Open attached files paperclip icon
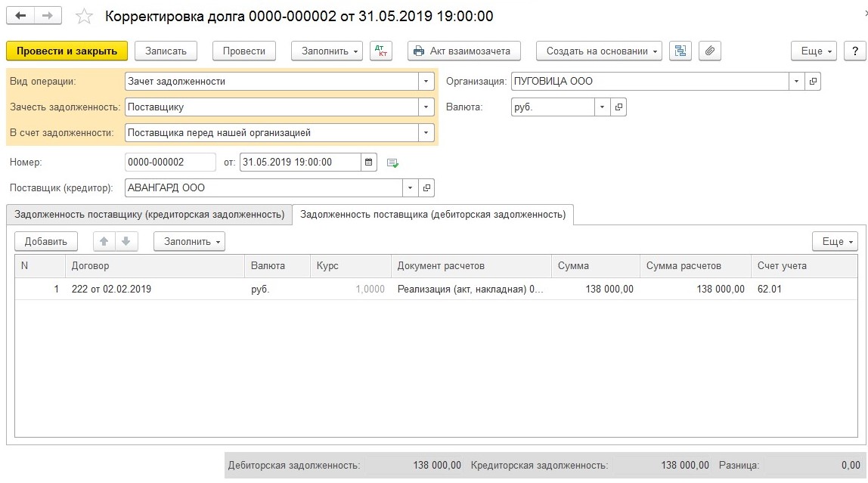Viewport: 868px width, 483px height. coord(709,51)
